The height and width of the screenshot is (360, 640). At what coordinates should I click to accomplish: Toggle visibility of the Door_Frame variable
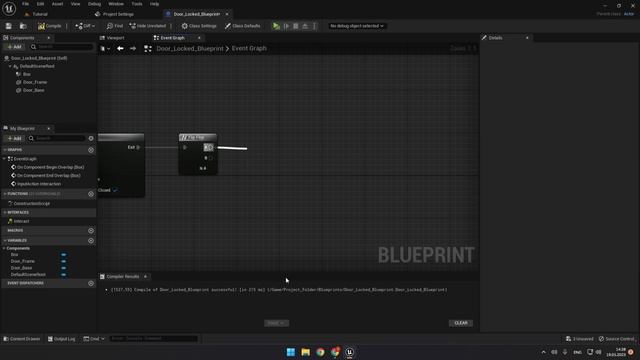64,261
